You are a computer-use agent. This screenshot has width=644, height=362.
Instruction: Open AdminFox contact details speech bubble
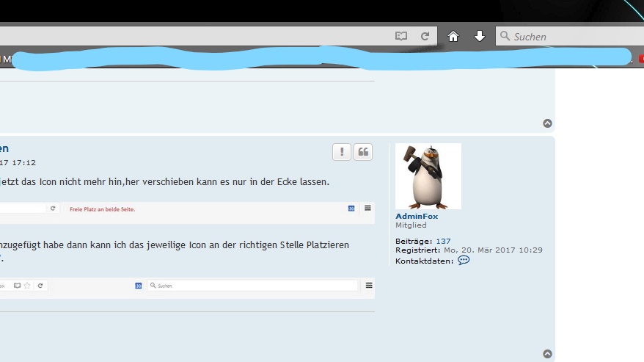point(464,261)
